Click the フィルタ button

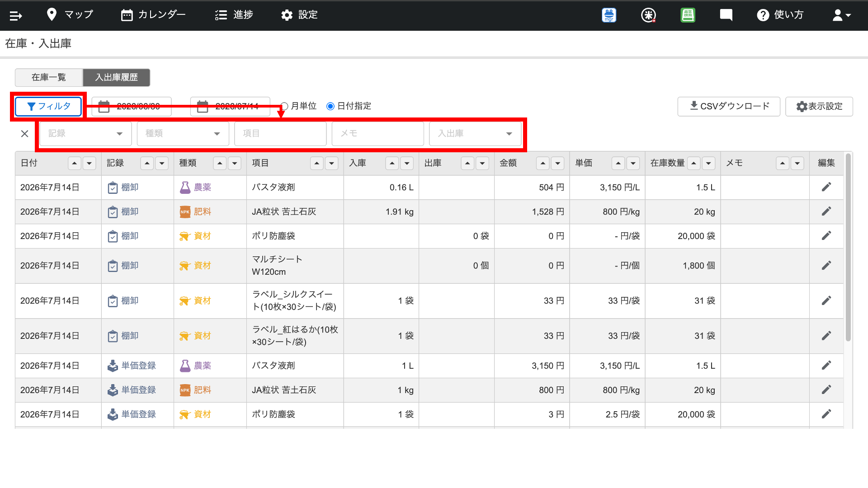[48, 107]
